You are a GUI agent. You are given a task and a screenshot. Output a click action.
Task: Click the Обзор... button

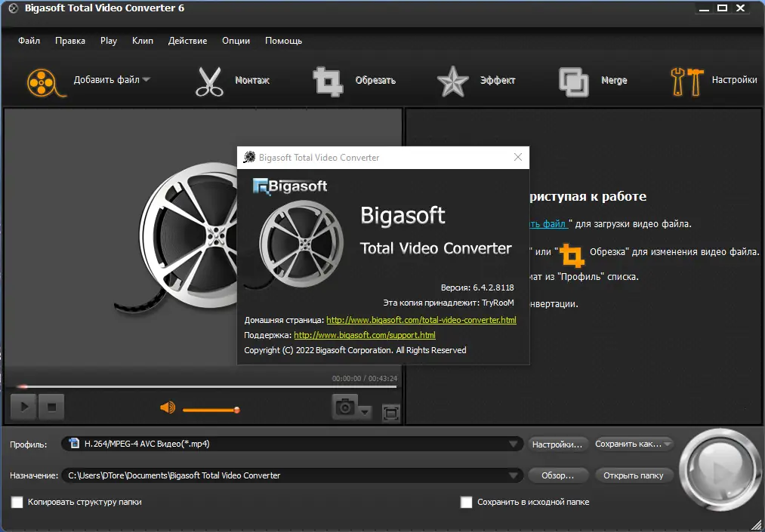pos(557,475)
